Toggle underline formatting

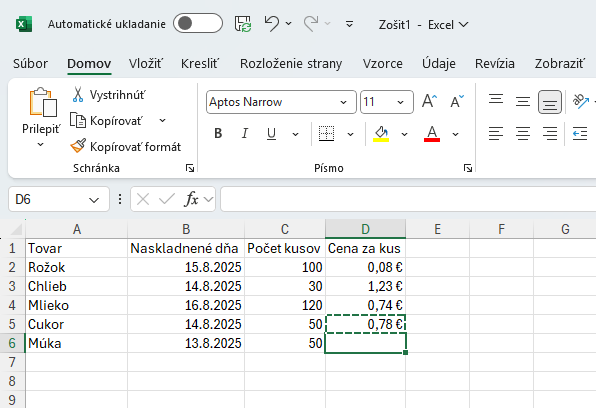[271, 133]
